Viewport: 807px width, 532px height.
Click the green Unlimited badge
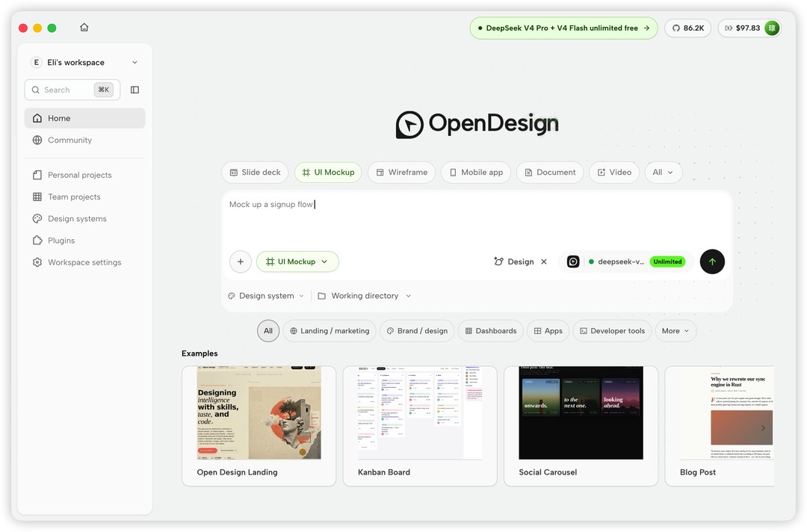click(667, 262)
